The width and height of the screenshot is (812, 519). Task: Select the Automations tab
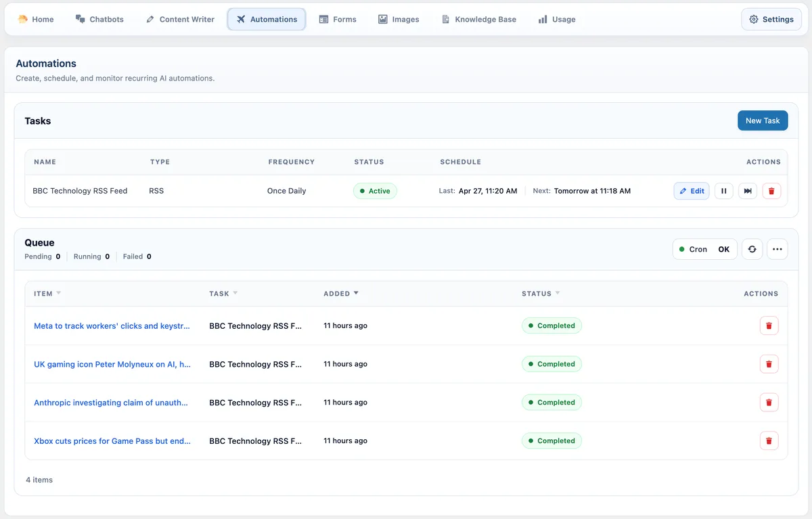coord(267,20)
